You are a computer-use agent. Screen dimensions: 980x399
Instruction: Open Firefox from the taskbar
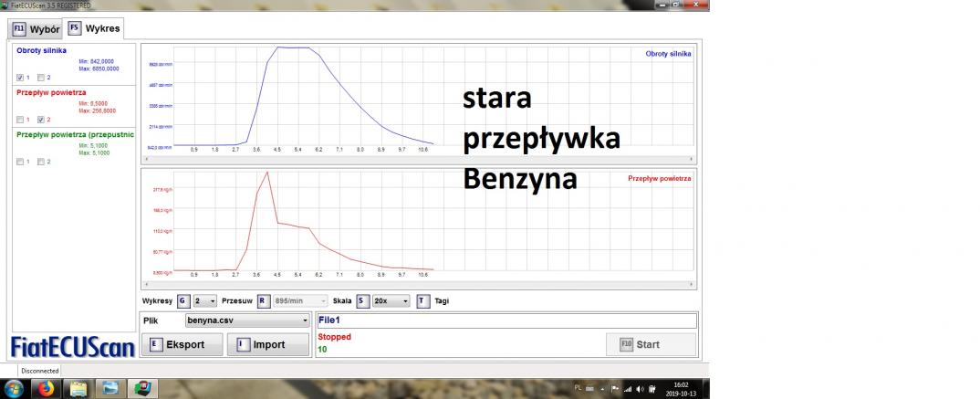(x=44, y=387)
